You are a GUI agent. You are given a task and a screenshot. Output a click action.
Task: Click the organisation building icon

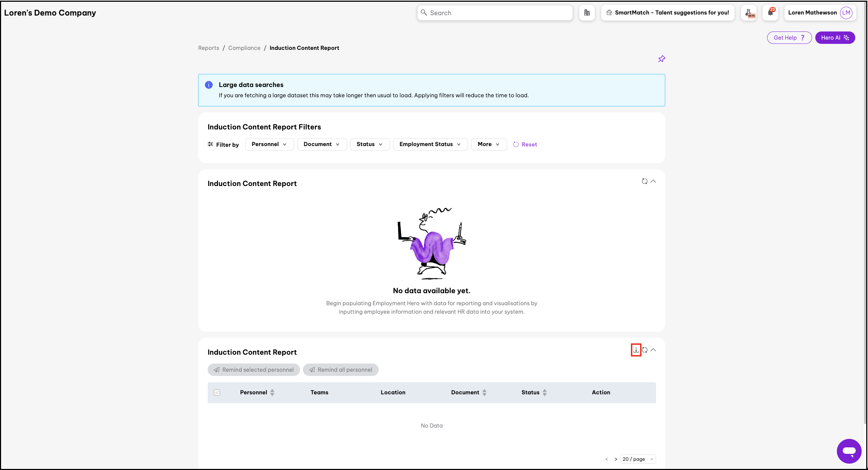[x=587, y=13]
